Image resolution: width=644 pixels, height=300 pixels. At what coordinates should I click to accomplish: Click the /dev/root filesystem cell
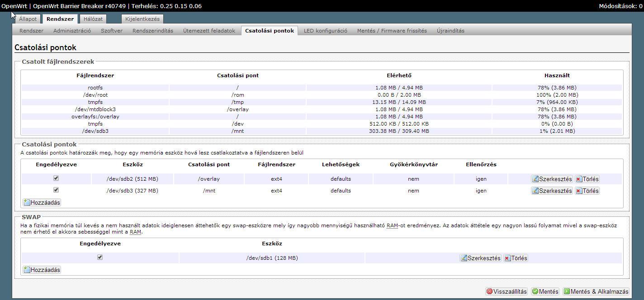95,95
